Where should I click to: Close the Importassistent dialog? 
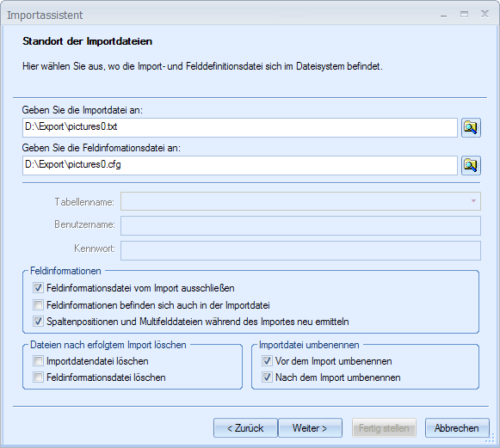485,14
